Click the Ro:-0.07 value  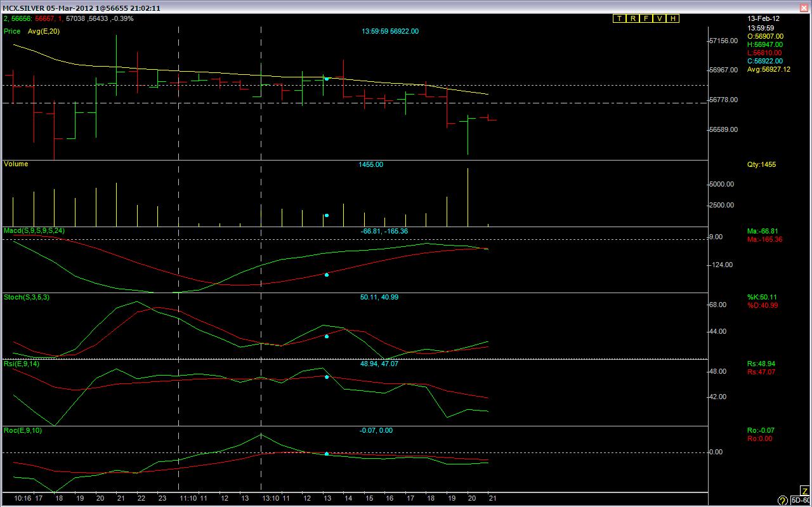point(760,431)
